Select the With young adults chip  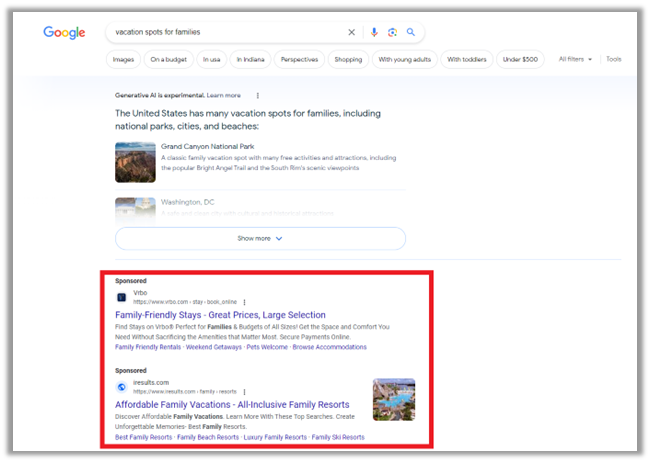405,59
